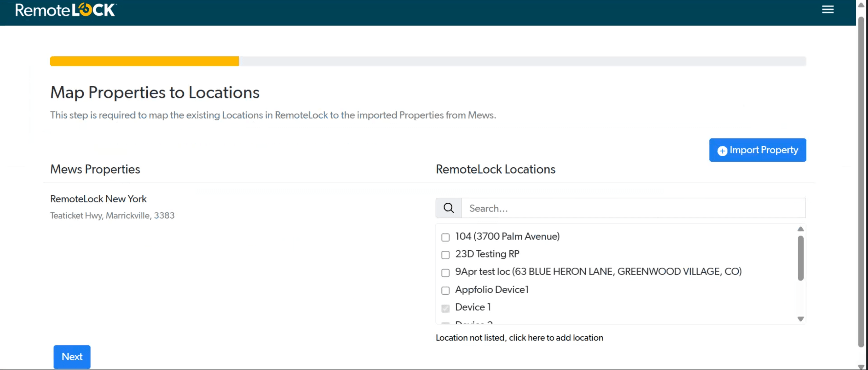
Task: Toggle the Device 1 checkbox
Action: click(x=445, y=308)
